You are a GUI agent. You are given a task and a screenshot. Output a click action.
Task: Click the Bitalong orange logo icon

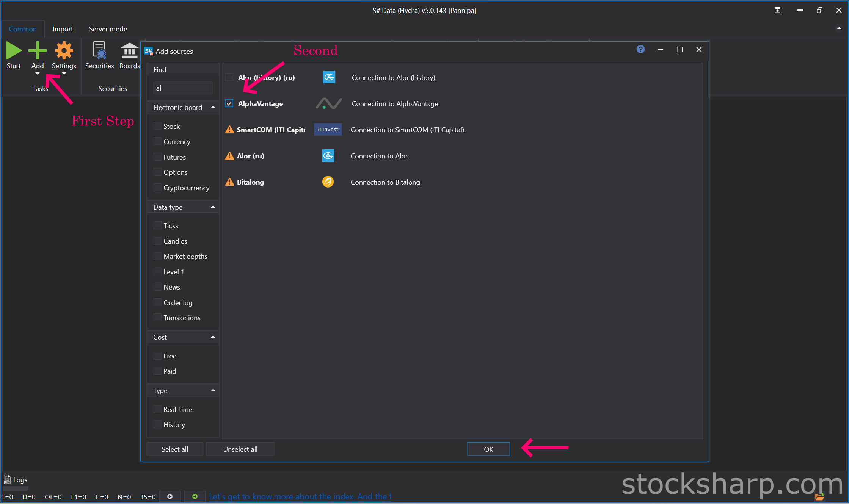tap(328, 182)
